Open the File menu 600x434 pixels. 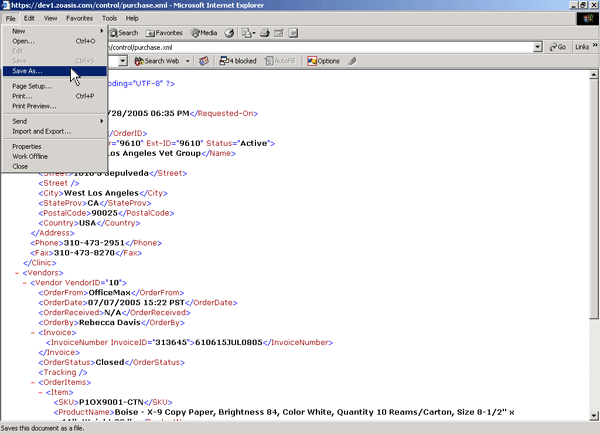coord(10,18)
